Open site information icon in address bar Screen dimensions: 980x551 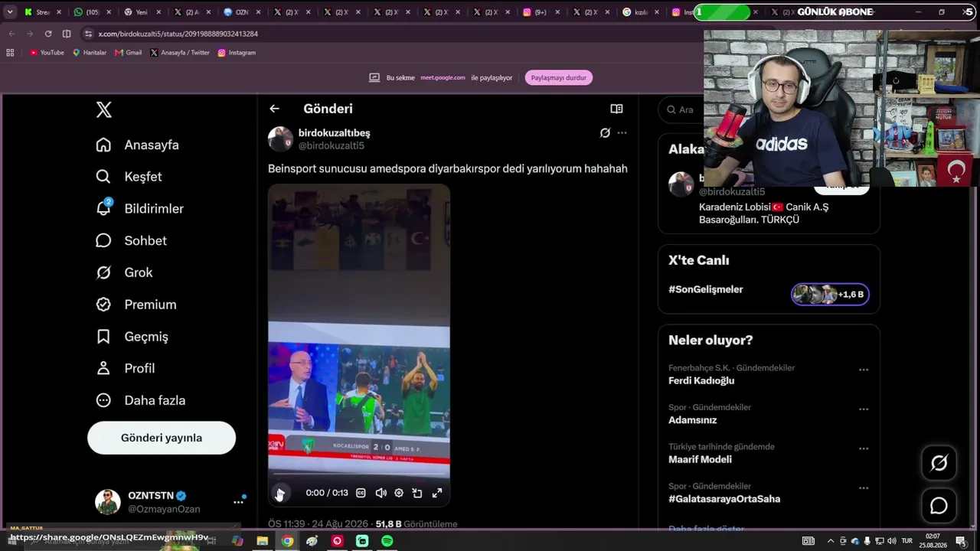coord(88,34)
